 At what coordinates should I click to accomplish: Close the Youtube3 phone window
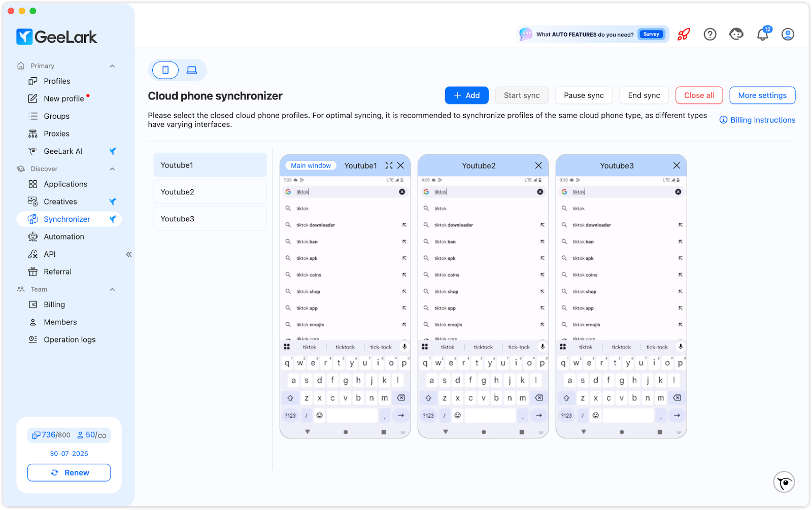pos(676,165)
